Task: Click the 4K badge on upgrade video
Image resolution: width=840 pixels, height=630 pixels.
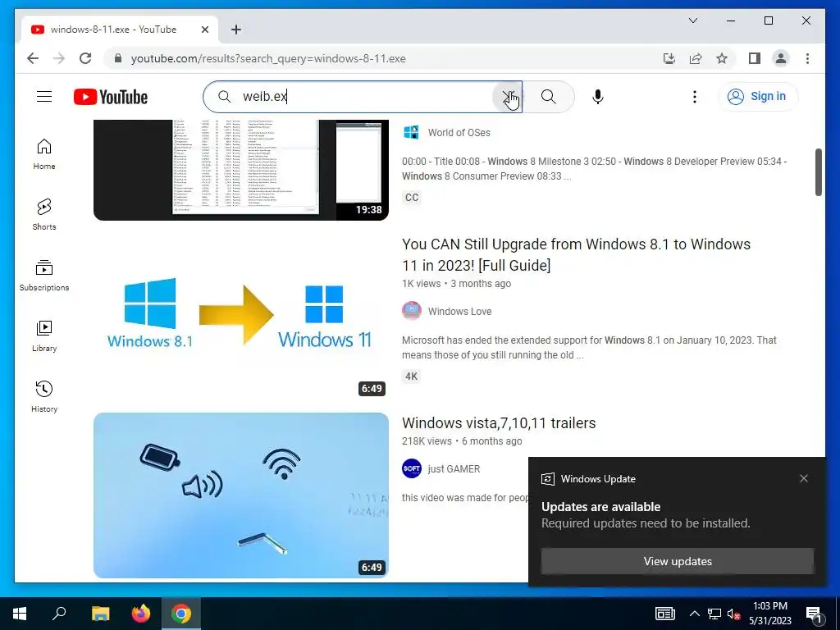Action: [412, 376]
